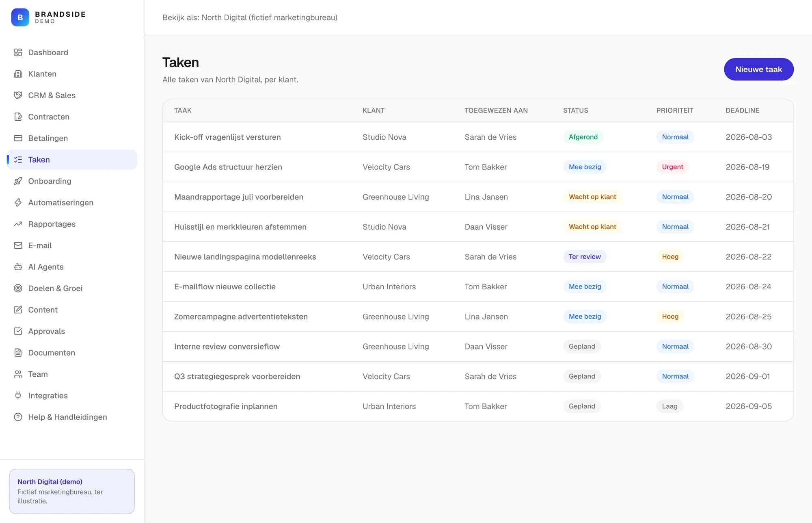Go to the Rapportages section

tap(72, 224)
